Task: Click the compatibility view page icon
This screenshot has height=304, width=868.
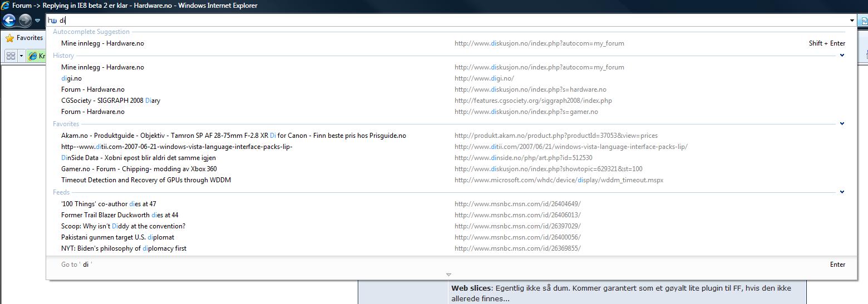Action: [x=864, y=21]
